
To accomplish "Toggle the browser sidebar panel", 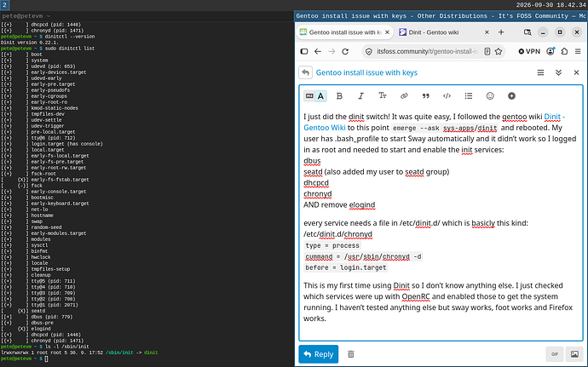I will pos(304,51).
